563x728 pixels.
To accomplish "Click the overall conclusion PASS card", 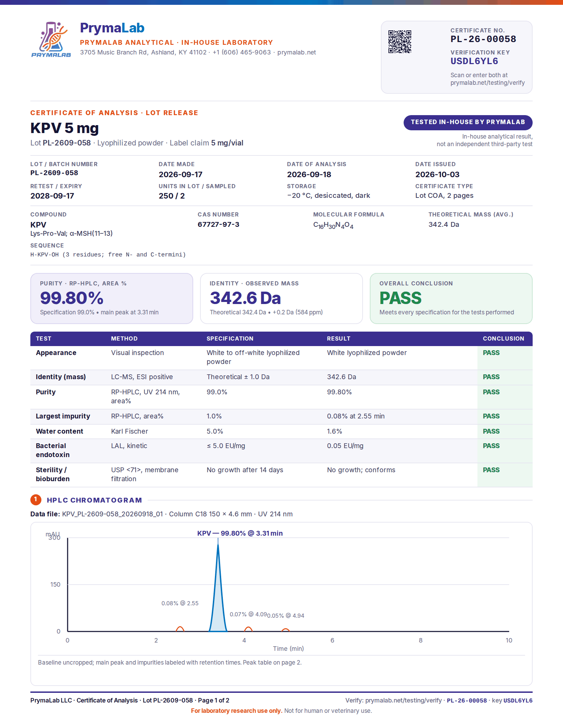I will tap(451, 299).
